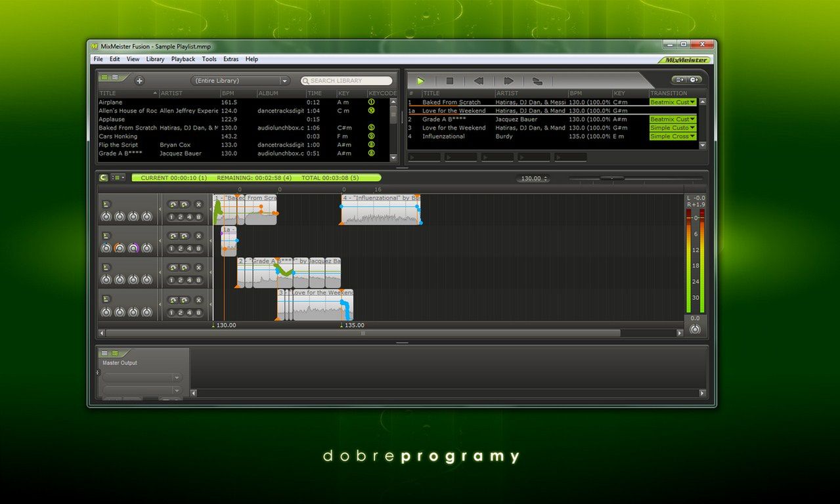Click the right loop arrow icon on the top track

[x=185, y=204]
